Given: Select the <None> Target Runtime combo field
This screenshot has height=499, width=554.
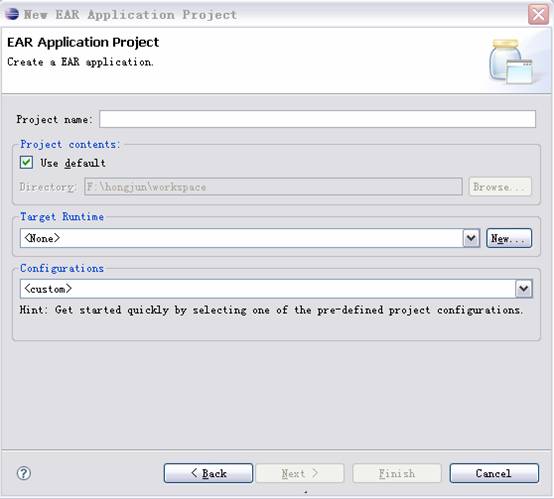Looking at the screenshot, I should click(242, 238).
